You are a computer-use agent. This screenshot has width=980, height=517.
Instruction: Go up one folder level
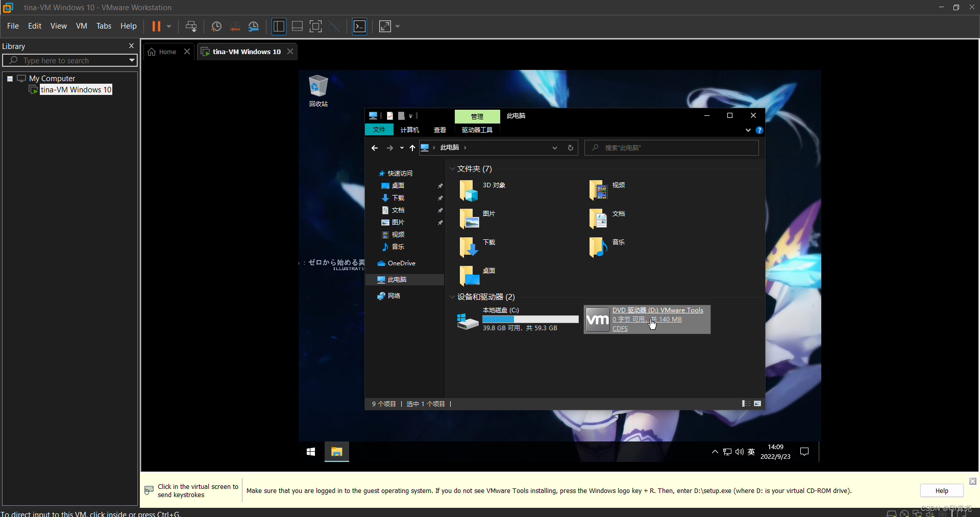click(412, 148)
